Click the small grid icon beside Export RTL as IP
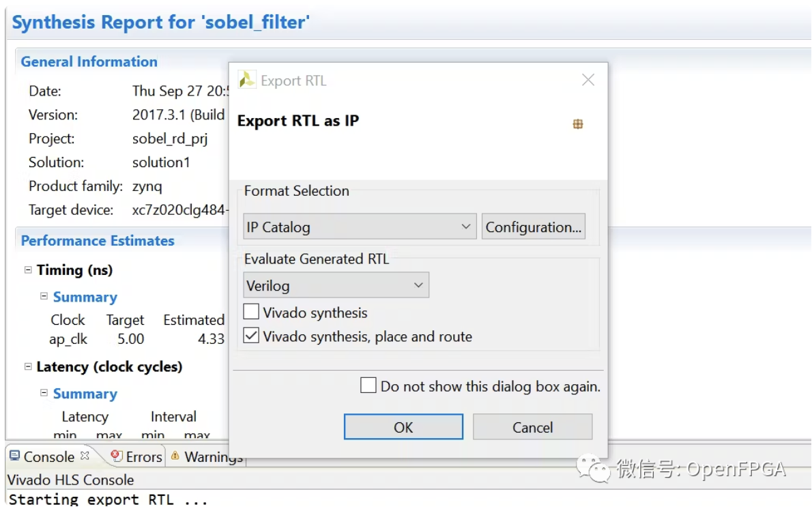 coord(577,123)
